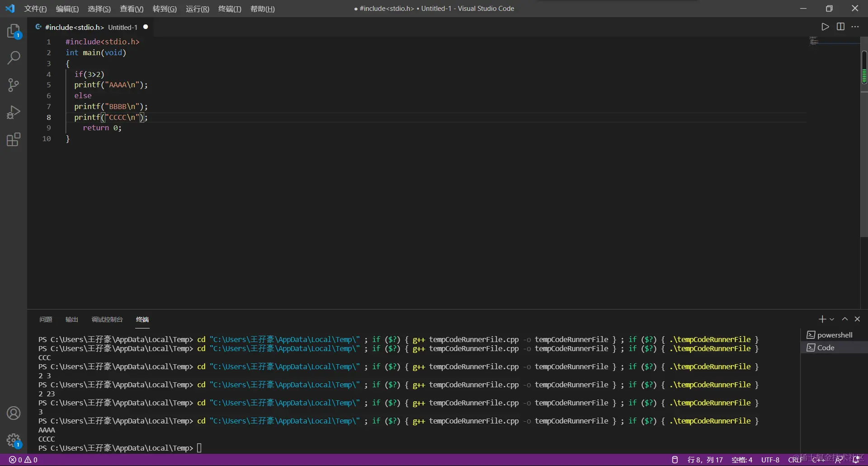Split the editor to the right
868x466 pixels.
coord(840,27)
